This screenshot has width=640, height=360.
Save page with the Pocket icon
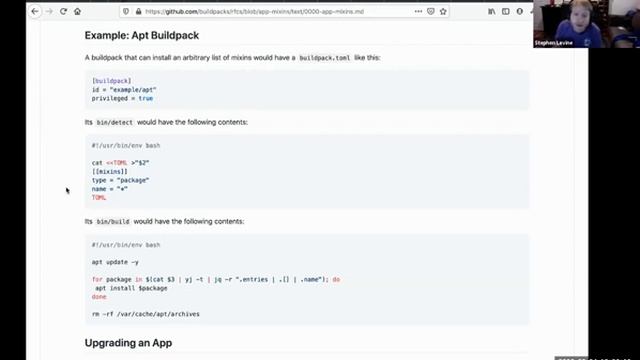point(431,11)
